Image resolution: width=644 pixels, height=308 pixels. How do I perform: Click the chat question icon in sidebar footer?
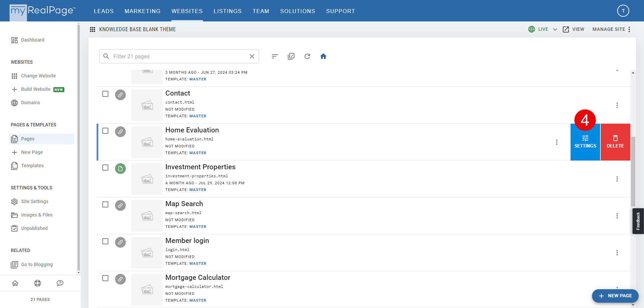(60, 283)
